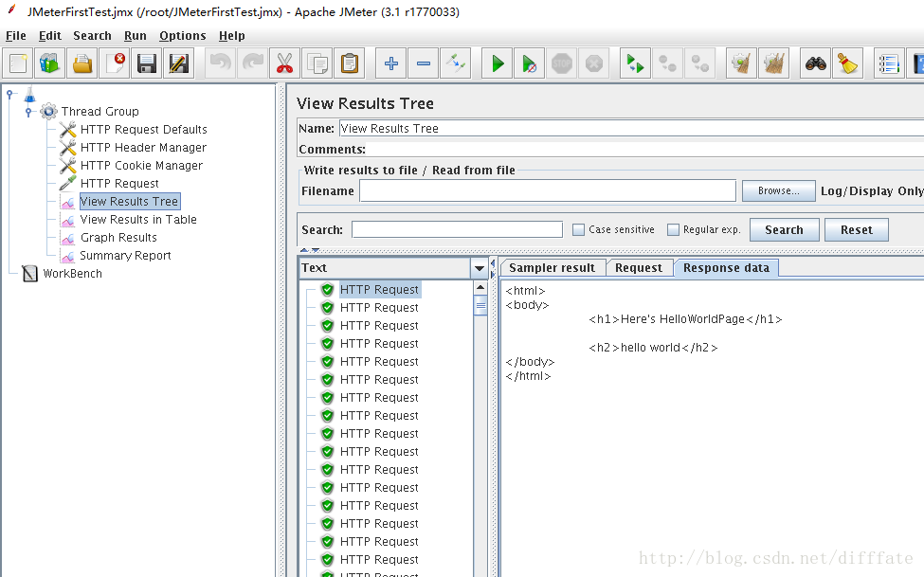924x577 pixels.
Task: Collapse all nodes with minus icon
Action: [x=423, y=63]
